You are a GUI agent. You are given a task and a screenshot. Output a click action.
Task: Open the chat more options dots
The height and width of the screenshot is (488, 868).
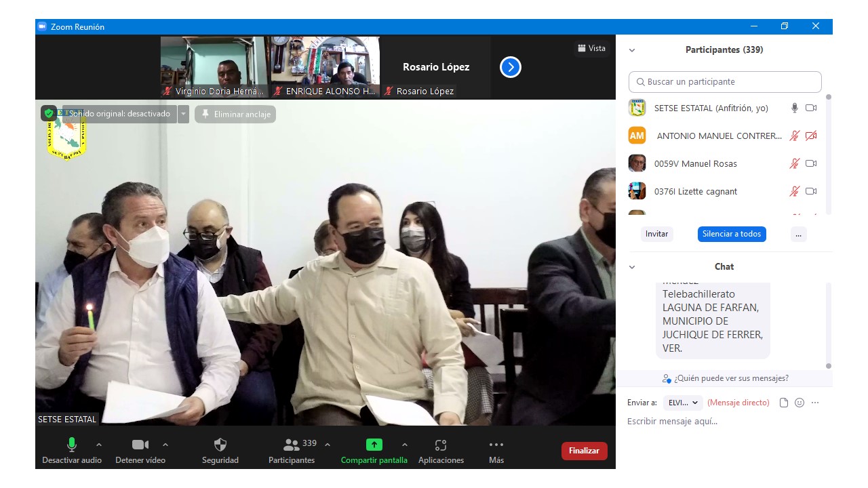point(815,403)
